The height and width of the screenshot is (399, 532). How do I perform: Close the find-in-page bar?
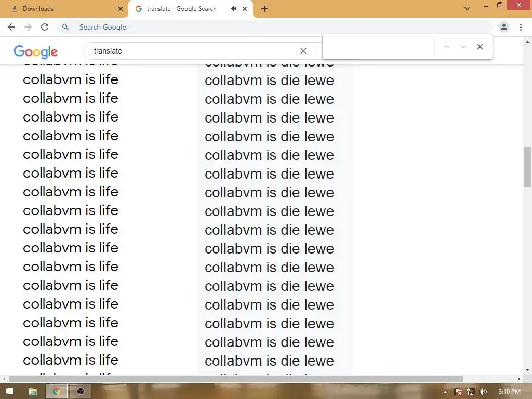(x=480, y=47)
